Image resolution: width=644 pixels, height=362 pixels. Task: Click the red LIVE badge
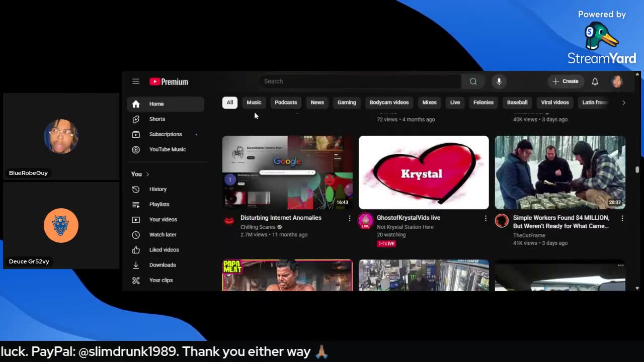(386, 243)
